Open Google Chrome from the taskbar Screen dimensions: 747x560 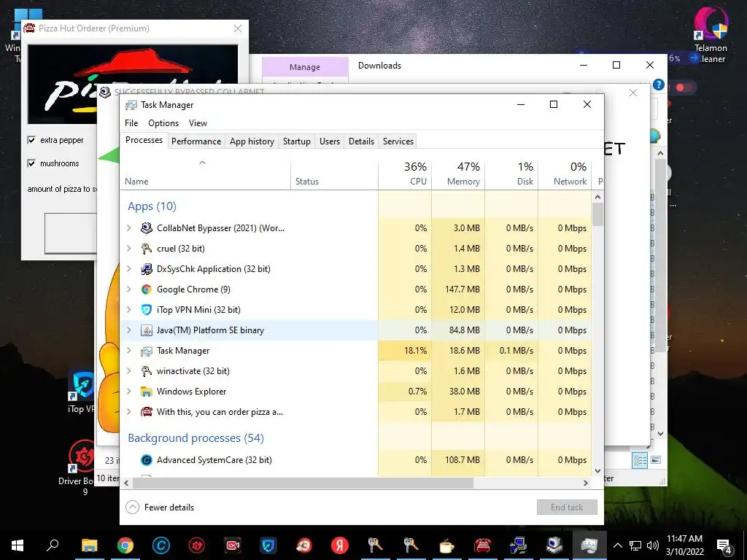125,545
